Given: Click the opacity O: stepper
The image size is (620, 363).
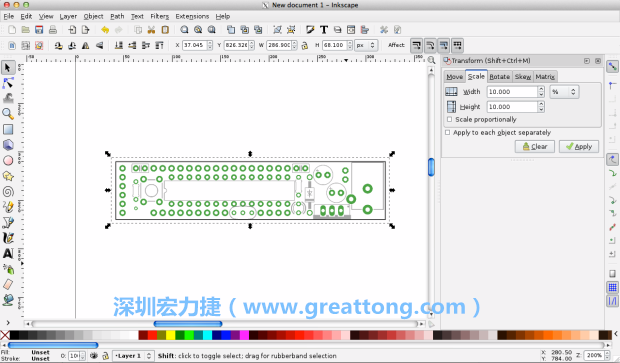Looking at the screenshot, I should (82, 356).
